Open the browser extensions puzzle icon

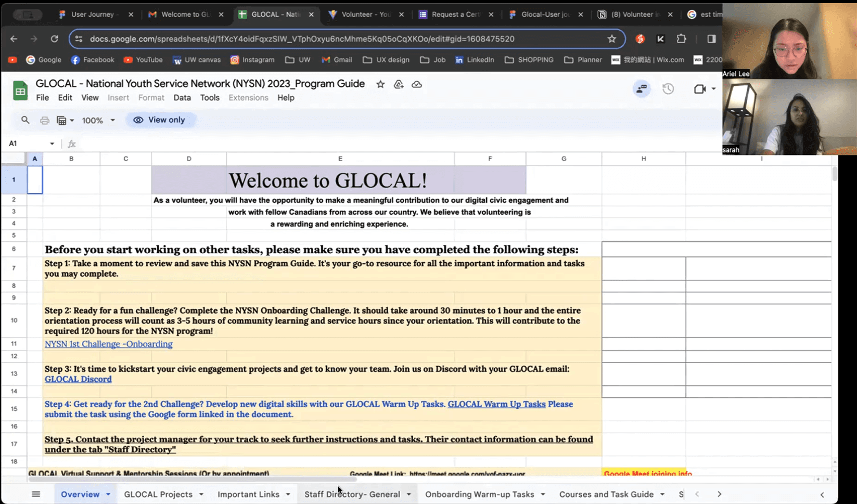[x=681, y=39]
